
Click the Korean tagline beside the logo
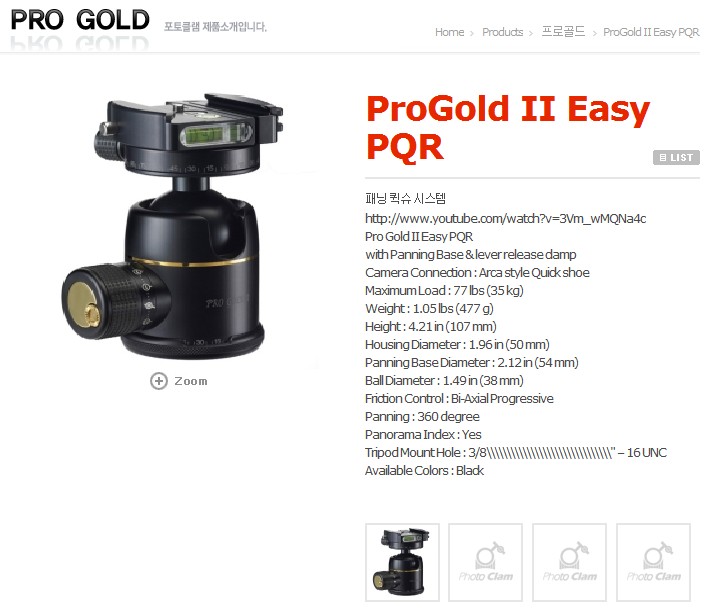tap(215, 27)
